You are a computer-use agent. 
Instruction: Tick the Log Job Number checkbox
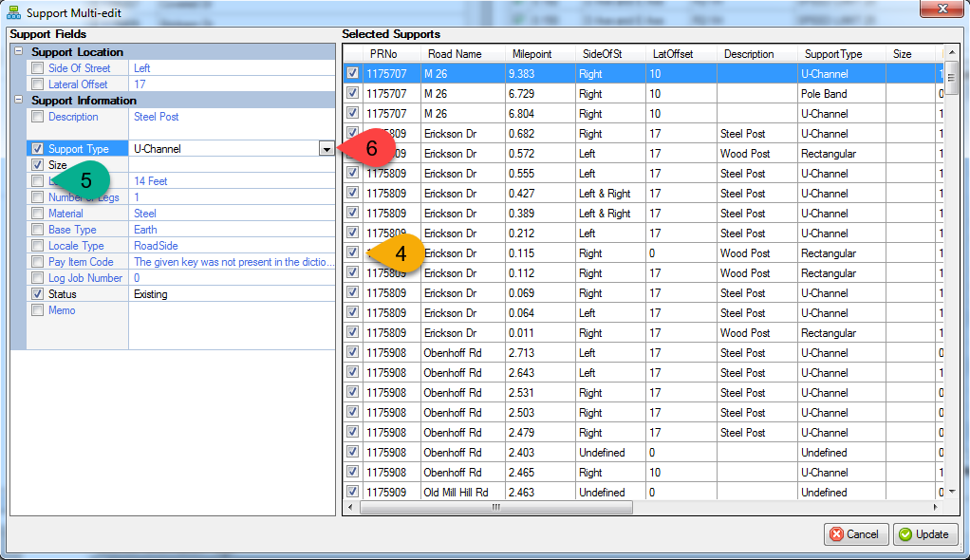[x=38, y=278]
